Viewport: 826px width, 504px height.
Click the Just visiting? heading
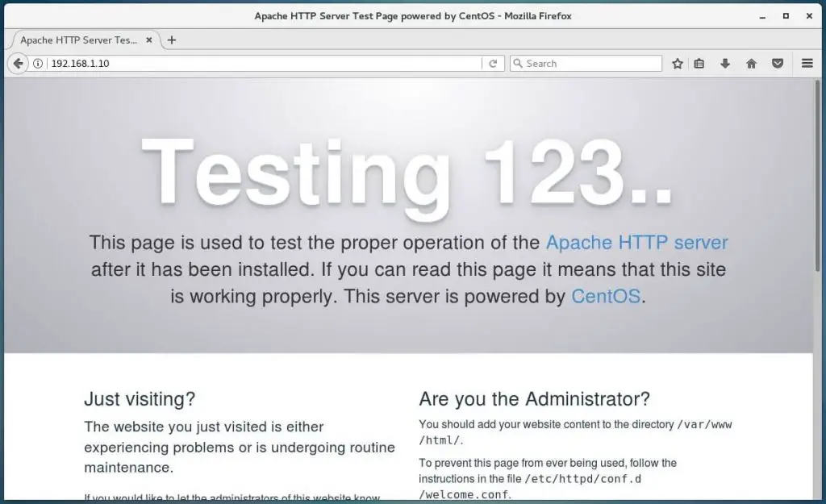coord(140,398)
